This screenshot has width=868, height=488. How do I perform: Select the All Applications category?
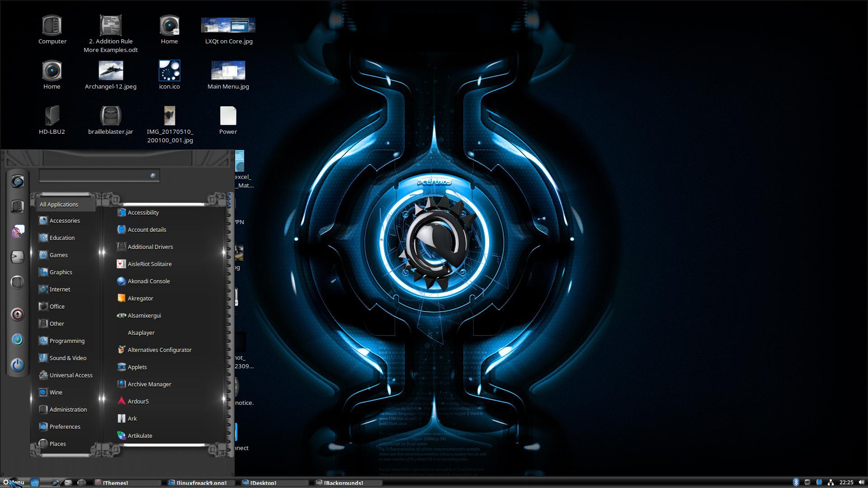pos(59,204)
